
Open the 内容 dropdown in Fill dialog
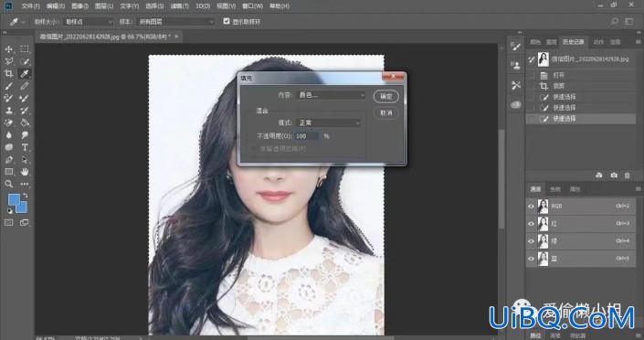click(331, 95)
